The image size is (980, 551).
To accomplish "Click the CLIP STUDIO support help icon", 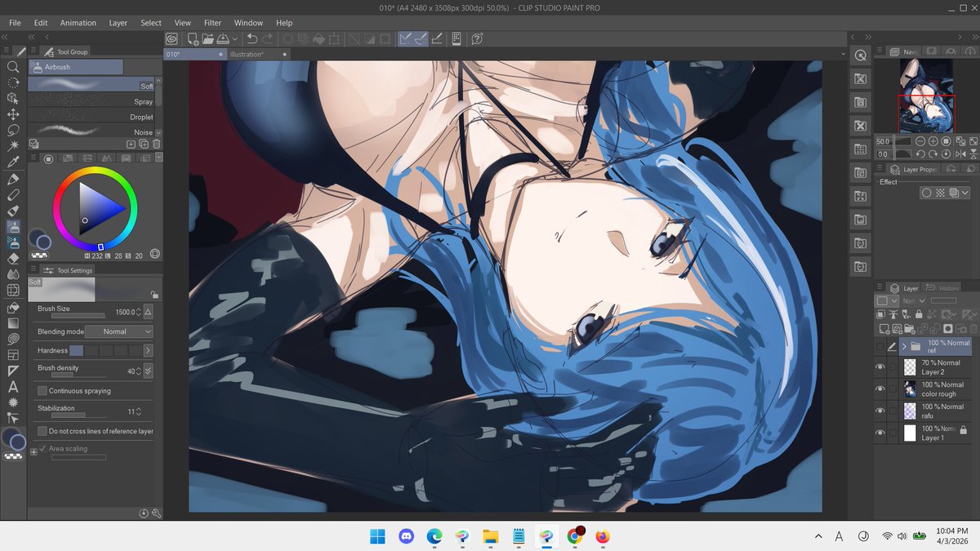I will [477, 38].
